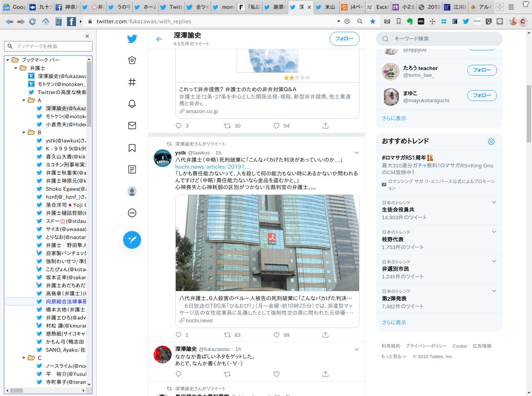Screen dimensions: 532x396
Task: Reload the page with browser refresh icon
Action: tap(33, 21)
